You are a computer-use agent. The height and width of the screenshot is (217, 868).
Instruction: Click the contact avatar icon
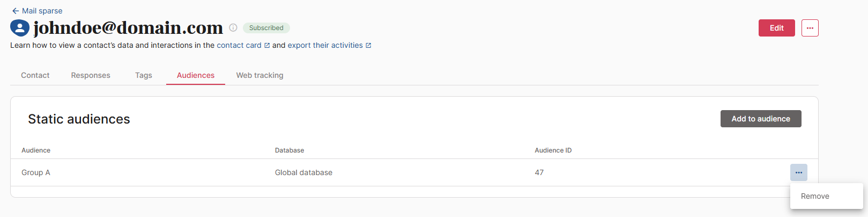click(x=20, y=28)
